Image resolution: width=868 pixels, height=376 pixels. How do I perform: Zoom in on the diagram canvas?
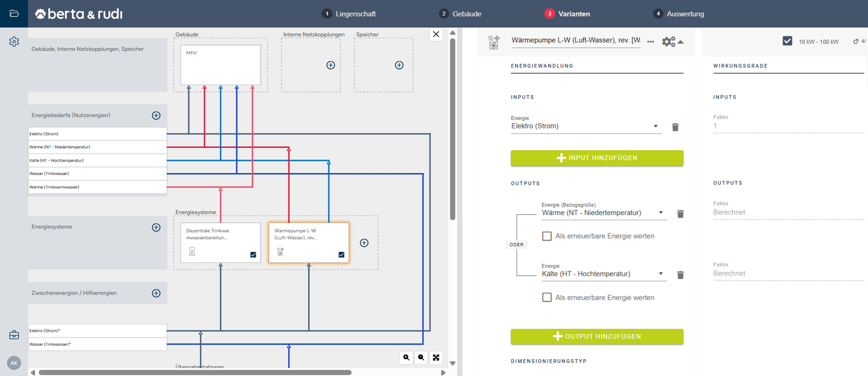coord(406,357)
